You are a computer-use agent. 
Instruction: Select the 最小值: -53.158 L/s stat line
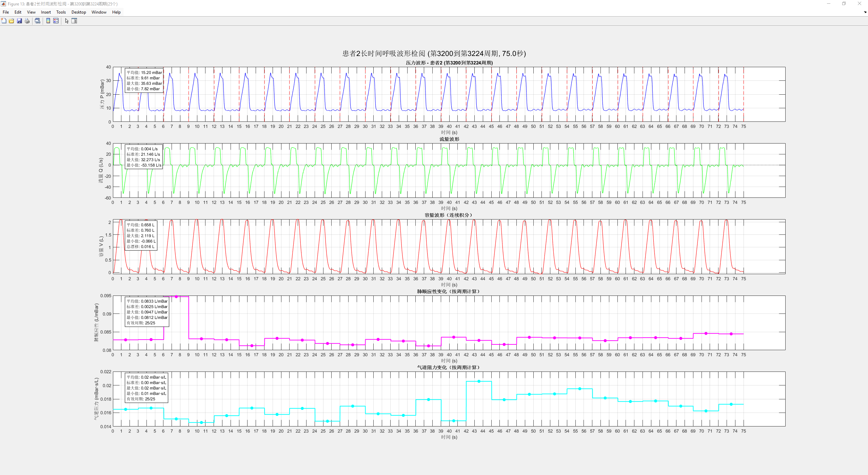[x=144, y=165]
